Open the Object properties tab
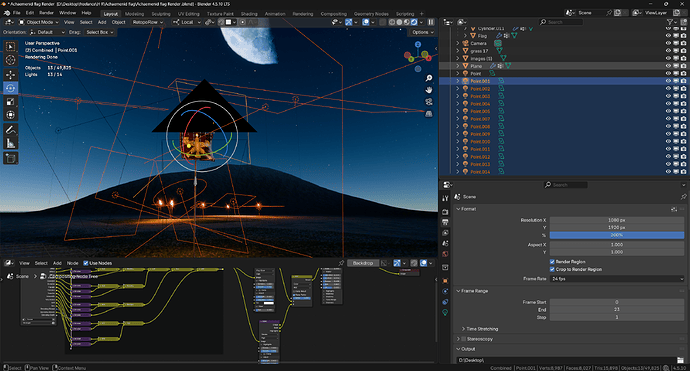Image resolution: width=690 pixels, height=371 pixels. (x=445, y=281)
